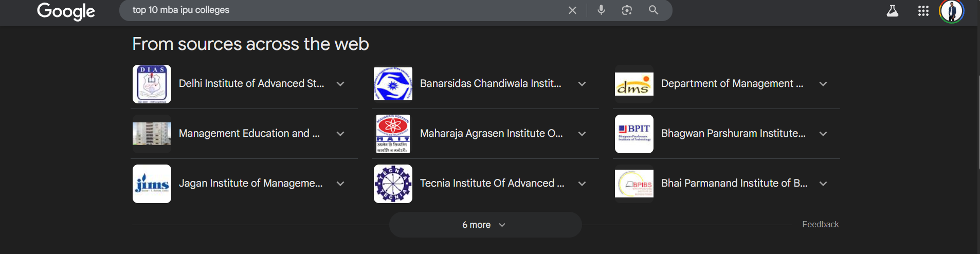The image size is (980, 254).
Task: Show 6 more colleges
Action: click(485, 225)
